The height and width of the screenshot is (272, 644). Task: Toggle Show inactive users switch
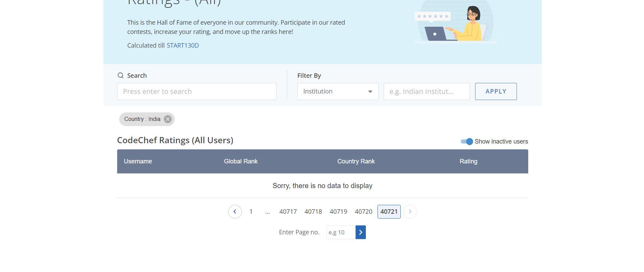[467, 141]
